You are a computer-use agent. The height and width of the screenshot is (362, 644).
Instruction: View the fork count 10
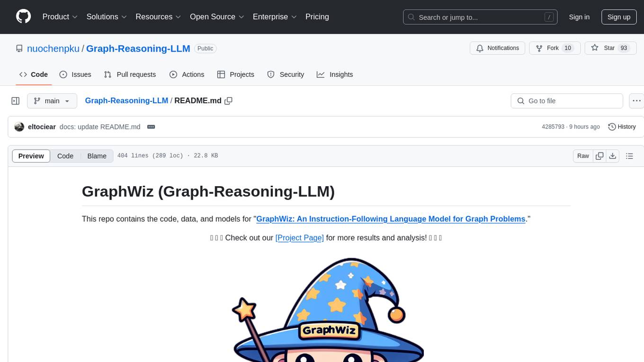[568, 48]
